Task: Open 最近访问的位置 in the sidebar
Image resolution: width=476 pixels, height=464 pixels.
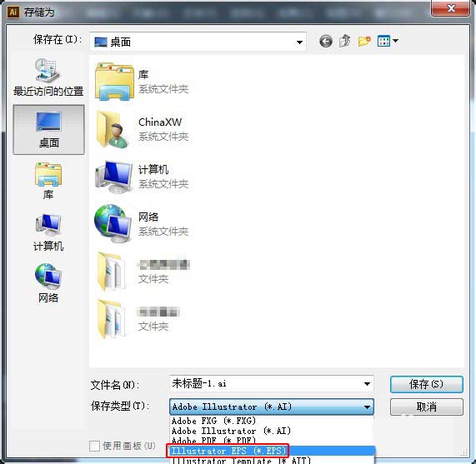Action: pyautogui.click(x=48, y=77)
